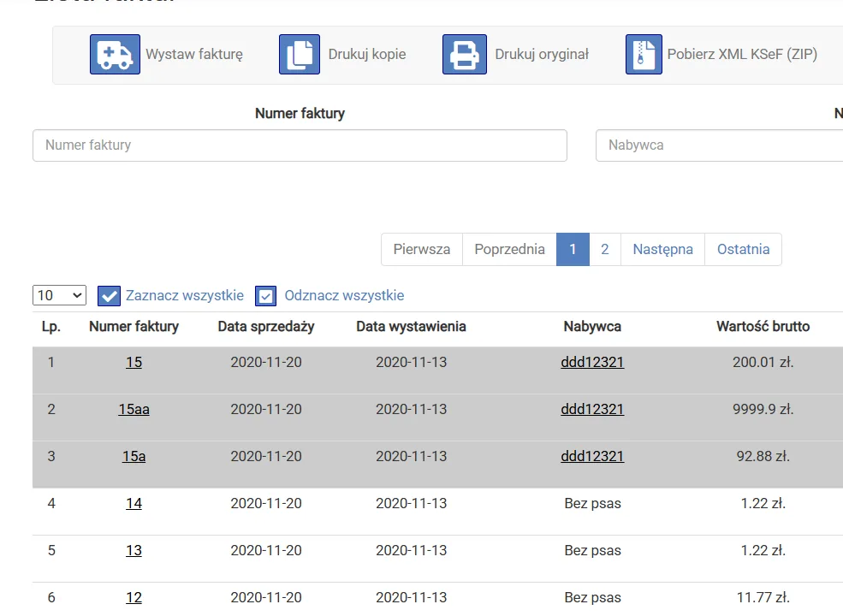The image size is (843, 616).
Task: Go to the Następna page
Action: pyautogui.click(x=663, y=250)
